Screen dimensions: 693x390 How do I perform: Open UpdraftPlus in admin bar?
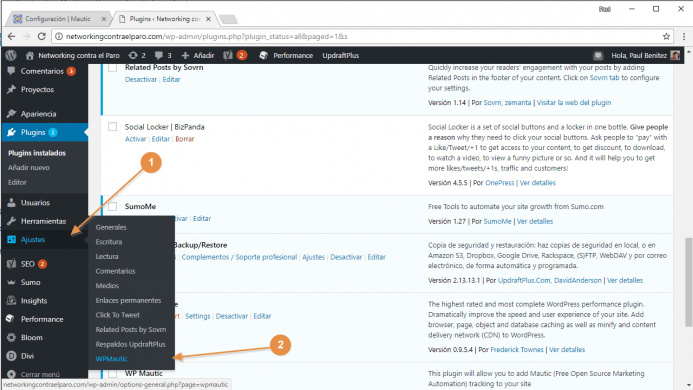(x=341, y=55)
